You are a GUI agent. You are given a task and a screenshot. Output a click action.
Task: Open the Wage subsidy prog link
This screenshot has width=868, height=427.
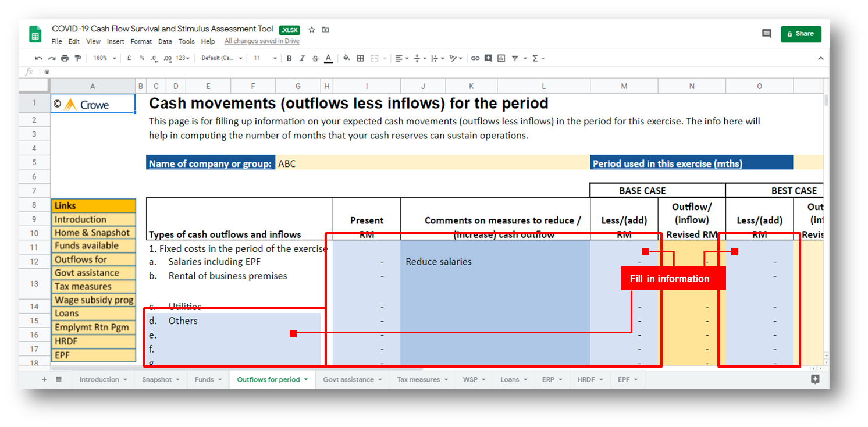(x=93, y=300)
